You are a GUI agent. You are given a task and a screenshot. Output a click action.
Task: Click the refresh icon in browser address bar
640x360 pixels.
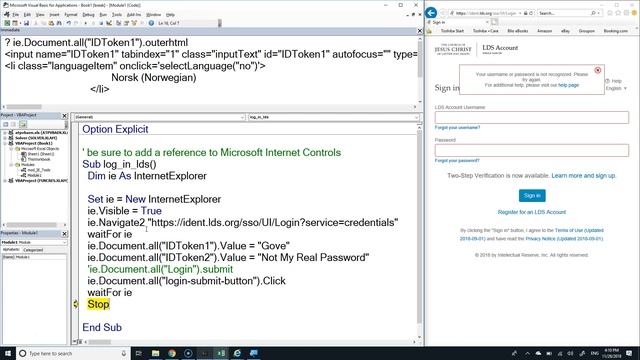(531, 13)
